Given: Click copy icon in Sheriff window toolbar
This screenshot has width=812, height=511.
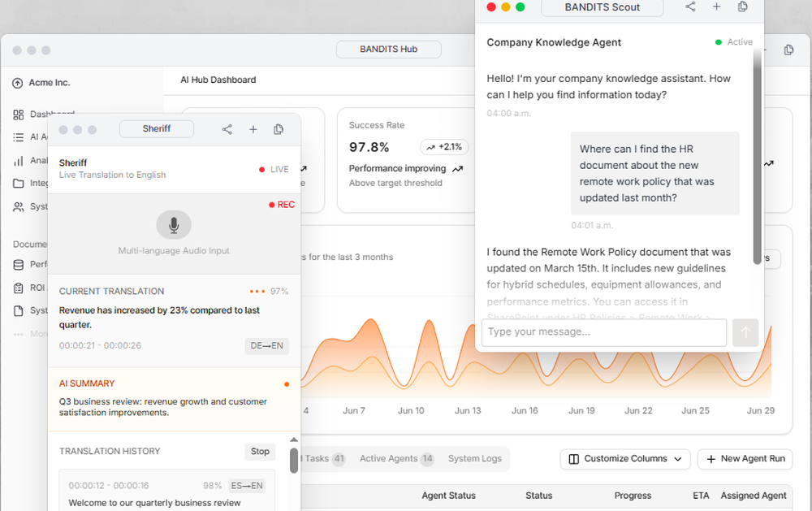Looking at the screenshot, I should [279, 129].
